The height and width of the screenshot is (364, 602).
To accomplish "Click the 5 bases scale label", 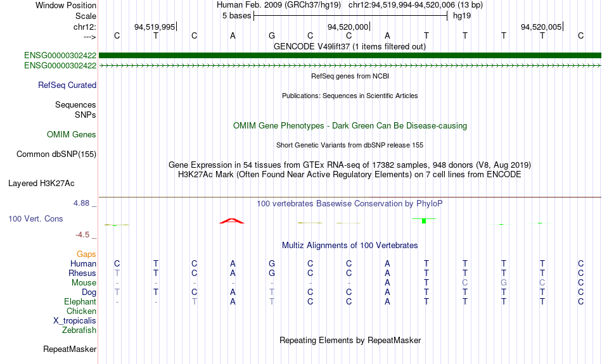I will point(236,16).
